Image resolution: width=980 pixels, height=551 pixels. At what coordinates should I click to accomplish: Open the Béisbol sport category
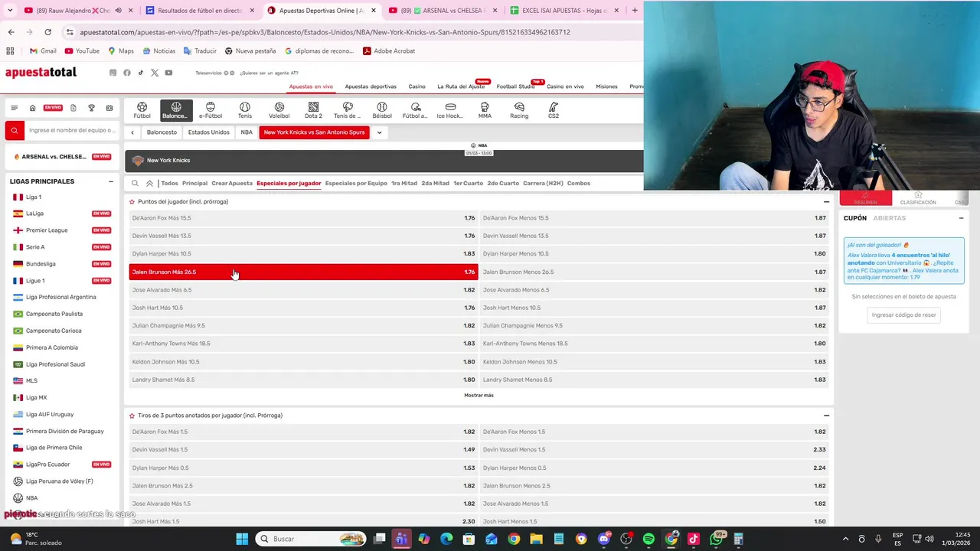382,110
